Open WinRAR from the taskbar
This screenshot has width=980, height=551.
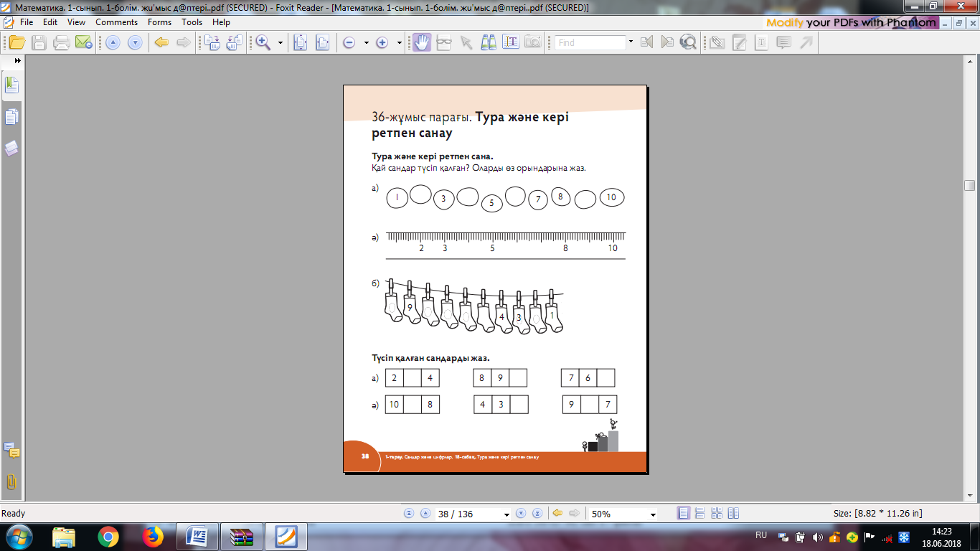[242, 537]
